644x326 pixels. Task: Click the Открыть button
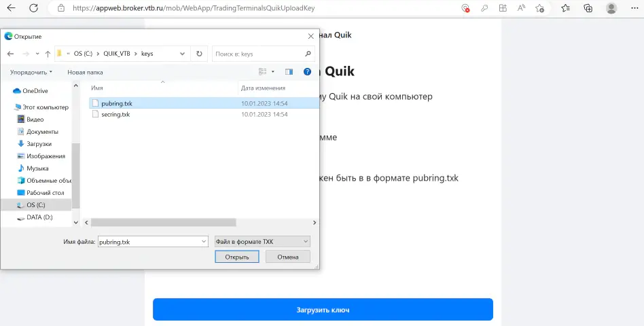tap(237, 257)
